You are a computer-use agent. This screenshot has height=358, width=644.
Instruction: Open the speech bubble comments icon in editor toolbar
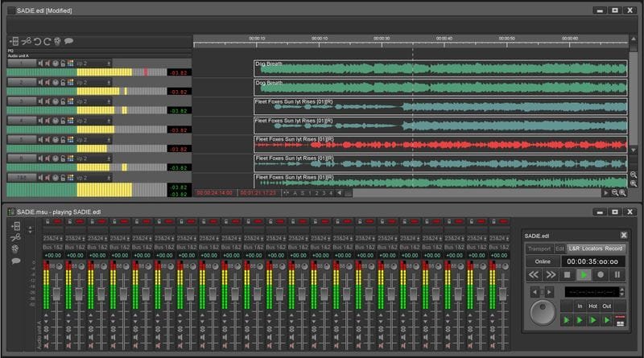[69, 40]
